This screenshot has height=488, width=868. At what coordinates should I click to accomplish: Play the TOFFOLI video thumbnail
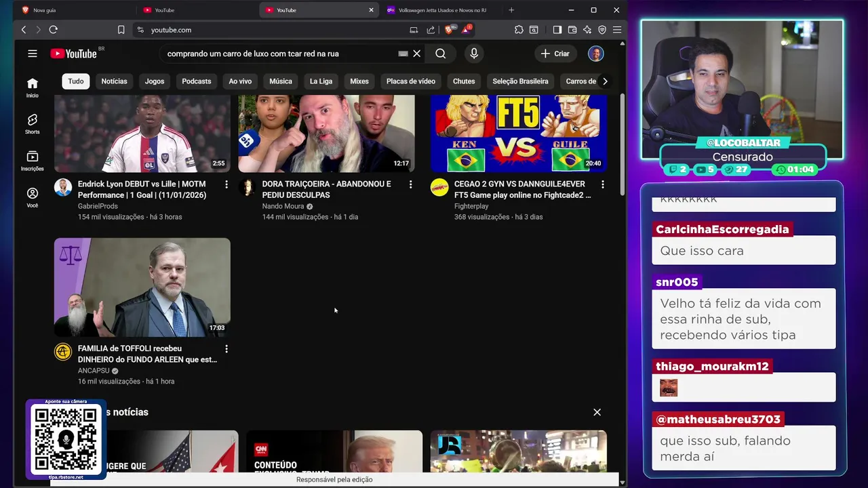pyautogui.click(x=142, y=287)
